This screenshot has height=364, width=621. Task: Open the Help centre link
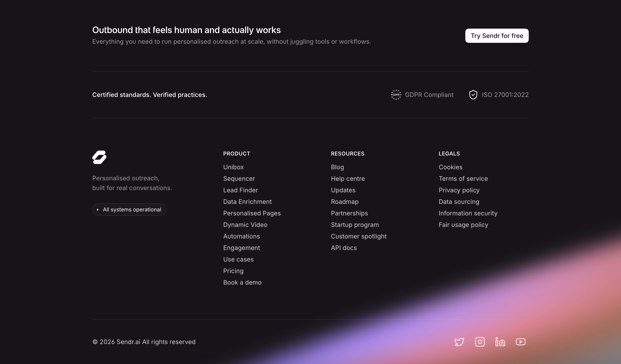348,179
